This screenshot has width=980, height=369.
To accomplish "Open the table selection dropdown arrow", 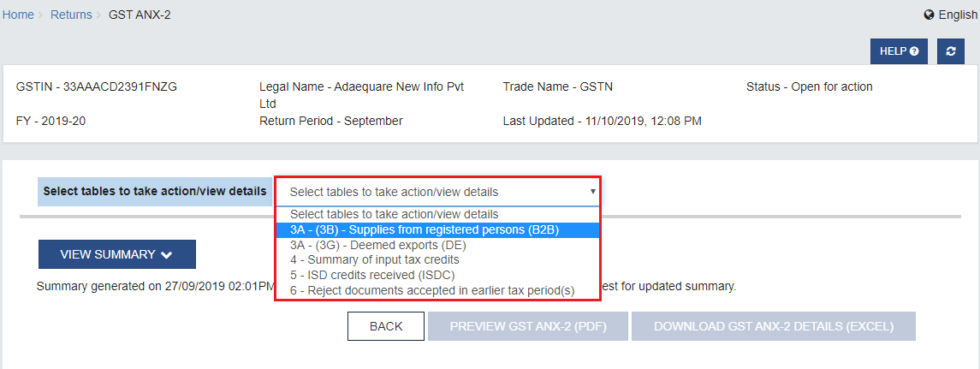I will click(x=592, y=192).
